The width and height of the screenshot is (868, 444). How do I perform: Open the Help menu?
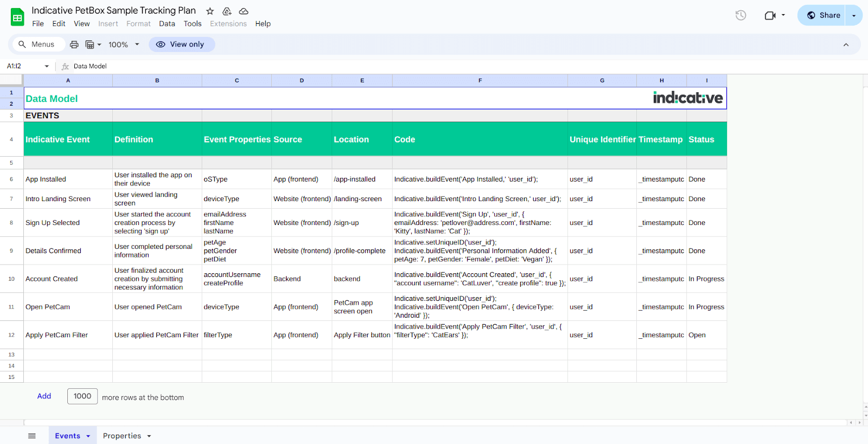(263, 24)
